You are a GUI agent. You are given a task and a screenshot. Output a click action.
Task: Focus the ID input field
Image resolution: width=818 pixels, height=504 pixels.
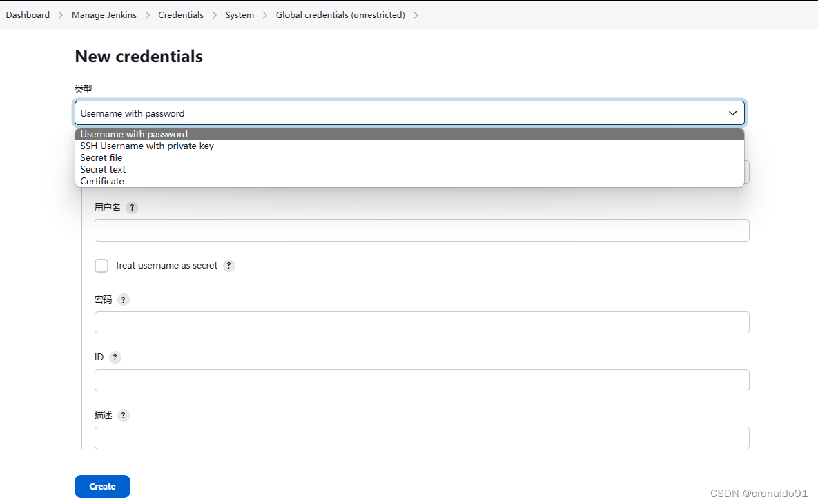point(422,380)
